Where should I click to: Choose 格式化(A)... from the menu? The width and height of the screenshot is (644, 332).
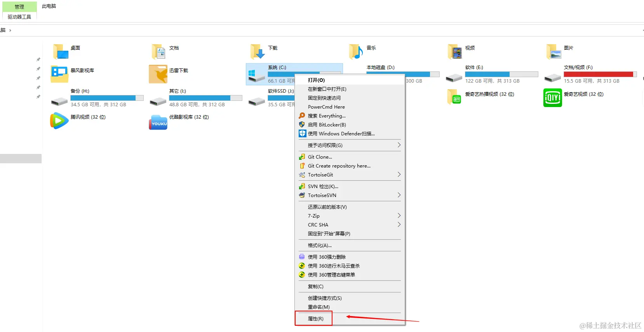click(x=350, y=245)
